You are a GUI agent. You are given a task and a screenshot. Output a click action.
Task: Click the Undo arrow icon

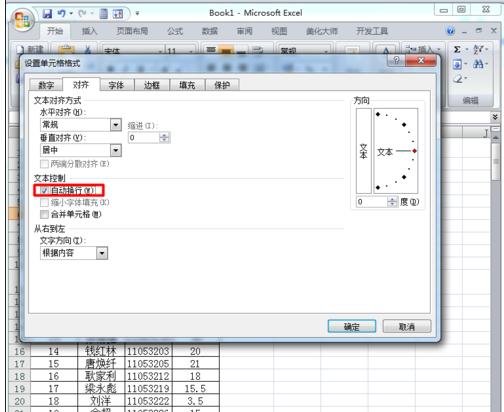[x=61, y=13]
